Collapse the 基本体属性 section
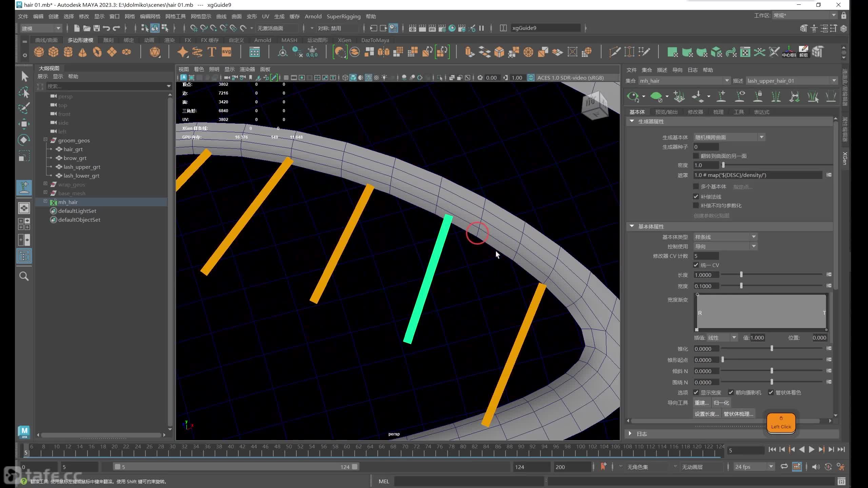Screen dimensions: 868x488 pos(632,226)
